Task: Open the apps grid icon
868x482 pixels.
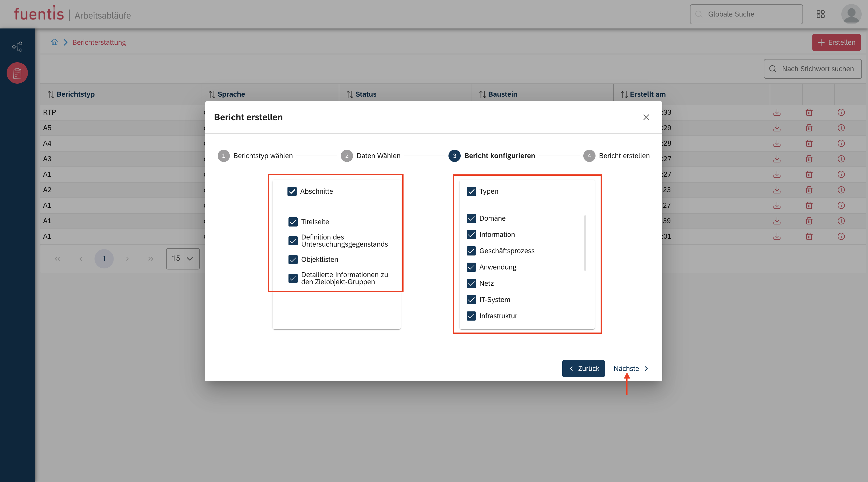Action: [821, 14]
